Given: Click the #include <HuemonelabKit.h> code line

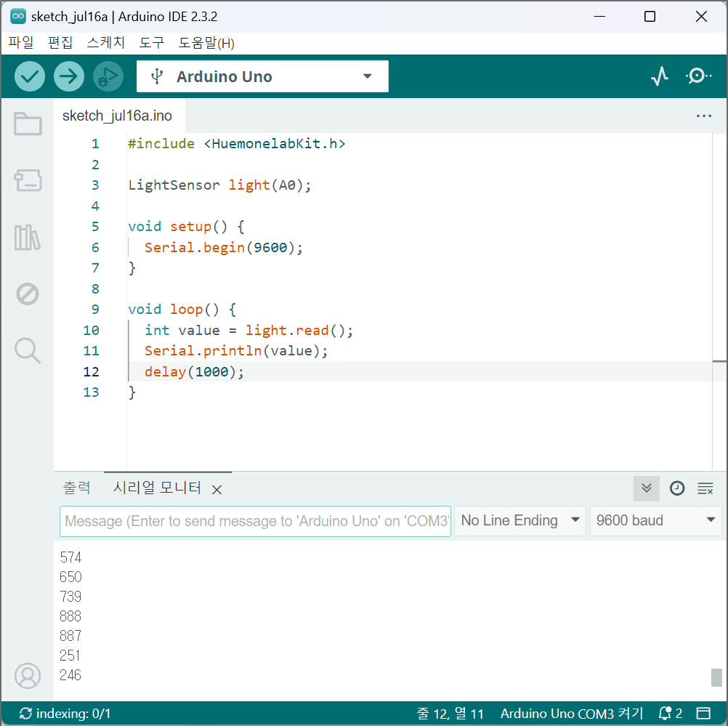Looking at the screenshot, I should [237, 143].
